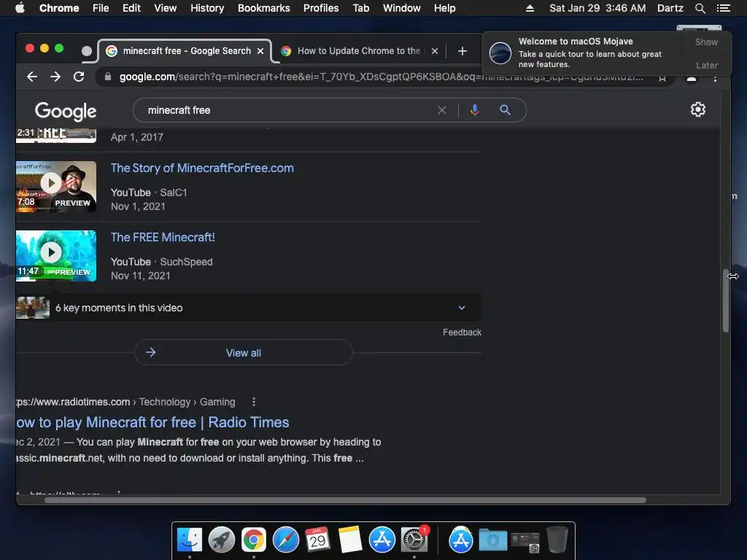Open the History menu
Screen dimensions: 747x560
pos(207,8)
